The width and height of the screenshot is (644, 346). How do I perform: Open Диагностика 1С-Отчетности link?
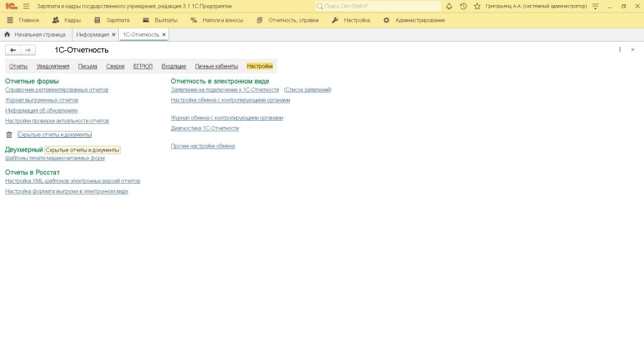205,128
